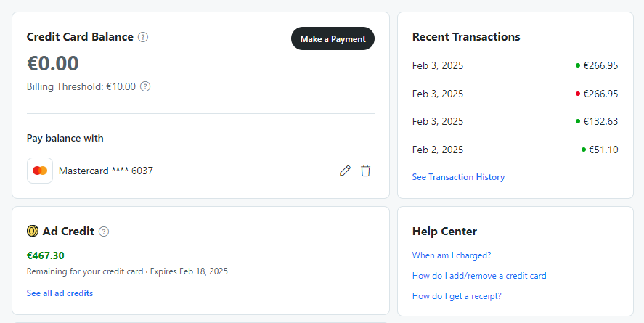Open See all ad credits link
This screenshot has width=644, height=323.
[x=60, y=293]
